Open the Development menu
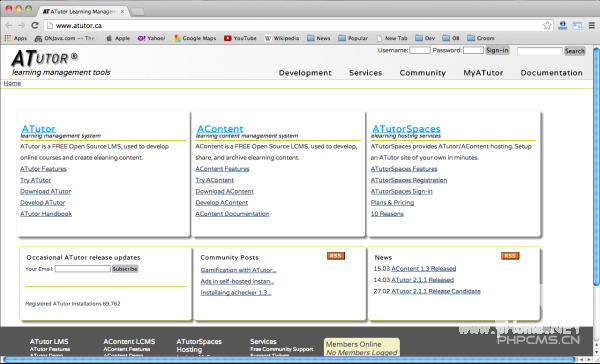The image size is (600, 364). point(305,73)
